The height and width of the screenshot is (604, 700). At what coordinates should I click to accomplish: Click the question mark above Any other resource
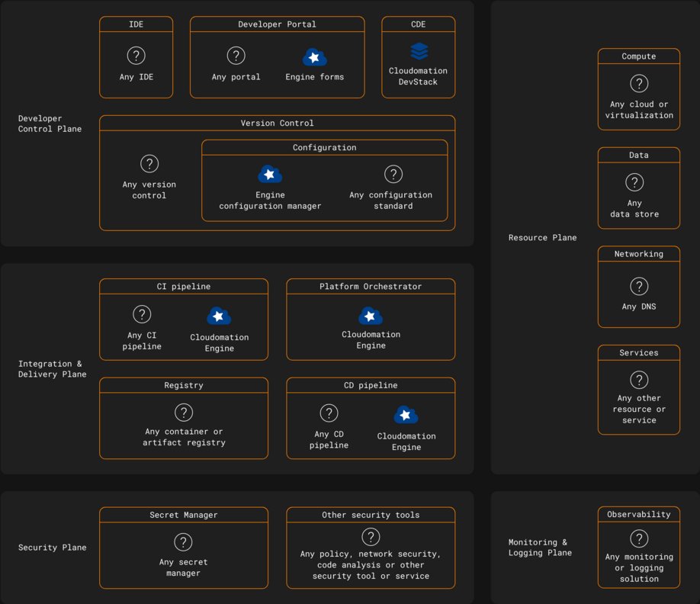point(639,380)
